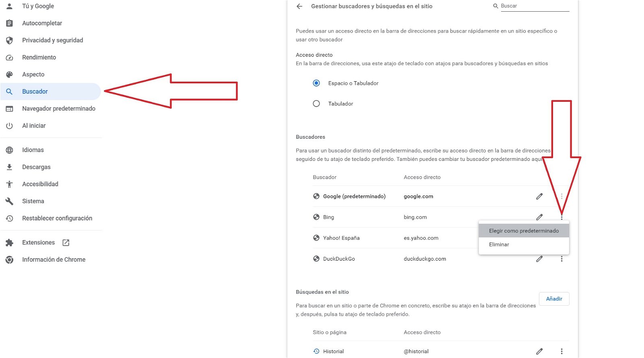Click the person icon for Tú y Google
This screenshot has height=358, width=644.
[x=9, y=6]
